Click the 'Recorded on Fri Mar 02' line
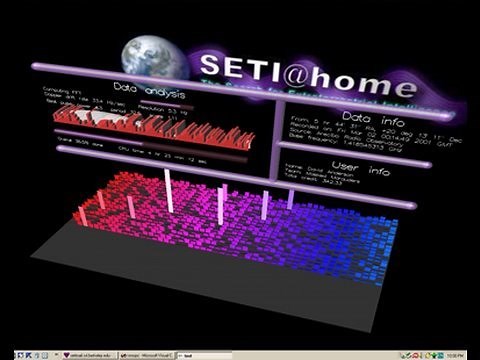The width and height of the screenshot is (480, 360). (x=370, y=133)
